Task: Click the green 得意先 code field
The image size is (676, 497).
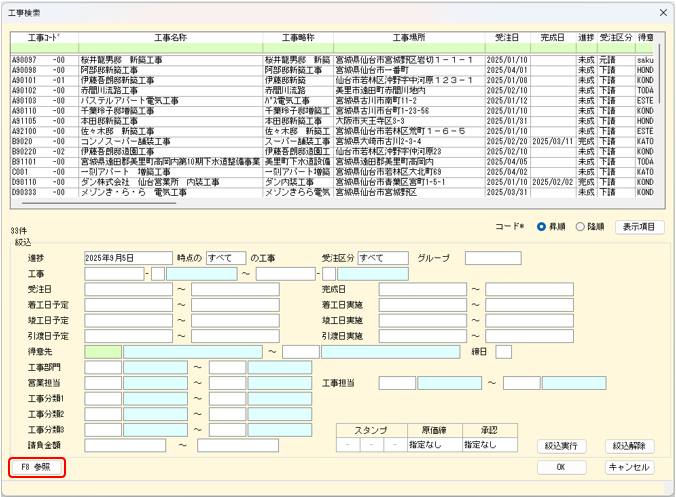Action: pyautogui.click(x=103, y=351)
